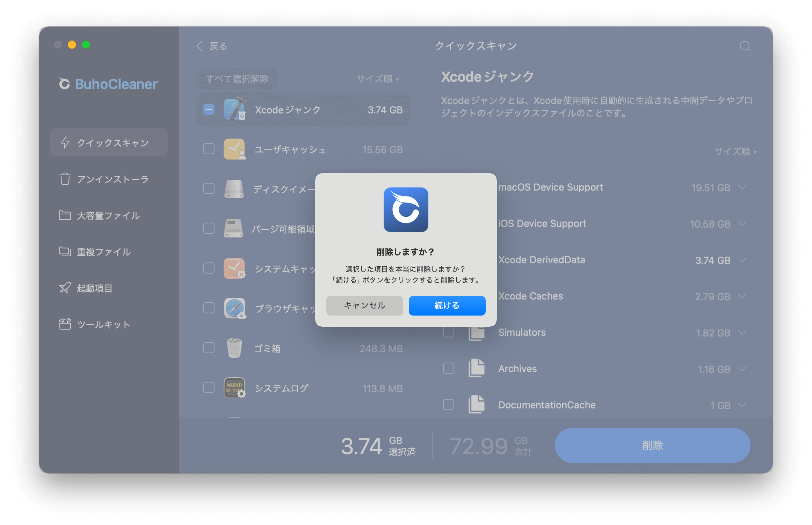812x525 pixels.
Task: Check the システムログ checkbox
Action: coord(209,388)
